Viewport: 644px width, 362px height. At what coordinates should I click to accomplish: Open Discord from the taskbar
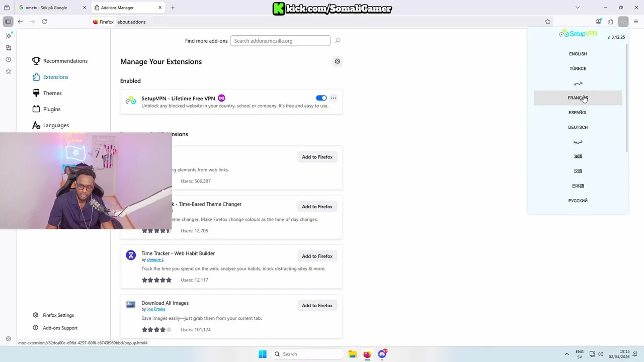click(382, 354)
